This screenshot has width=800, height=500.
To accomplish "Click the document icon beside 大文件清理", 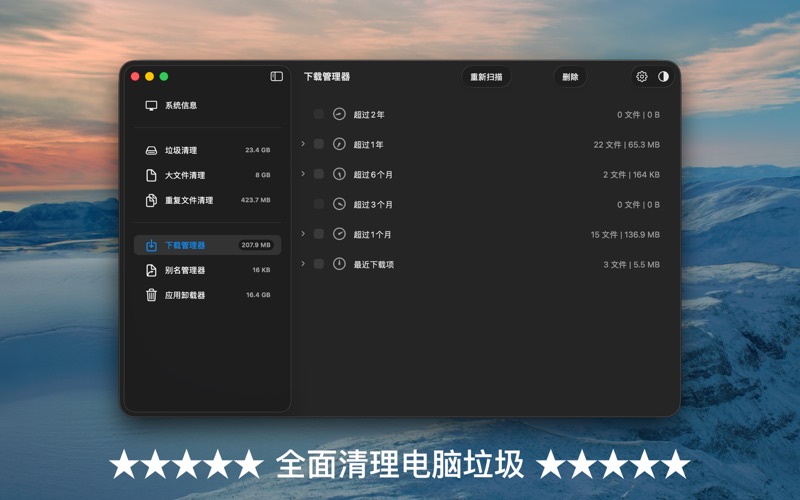I will click(x=151, y=176).
